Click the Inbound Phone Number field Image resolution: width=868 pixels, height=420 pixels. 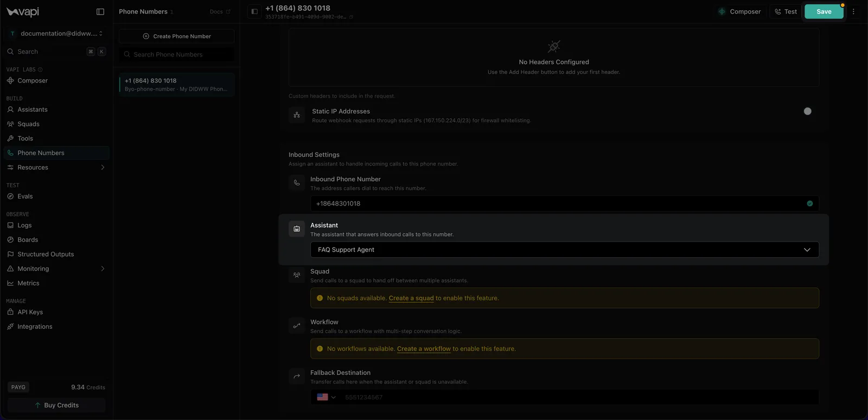pyautogui.click(x=565, y=203)
